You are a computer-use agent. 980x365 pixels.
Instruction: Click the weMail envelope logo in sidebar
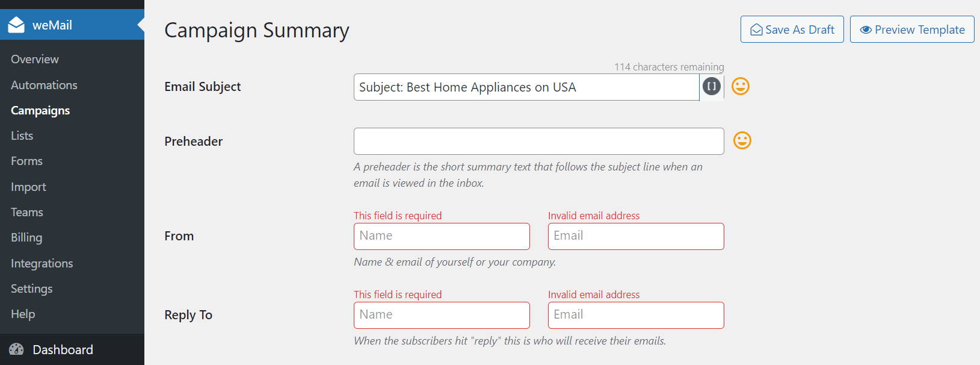point(15,25)
